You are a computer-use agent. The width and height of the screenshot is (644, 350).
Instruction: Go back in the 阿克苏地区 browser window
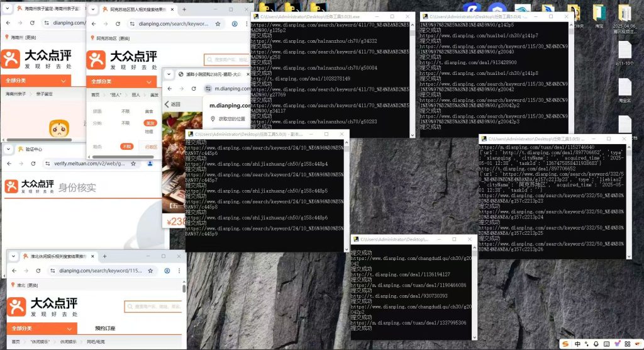pyautogui.click(x=94, y=24)
